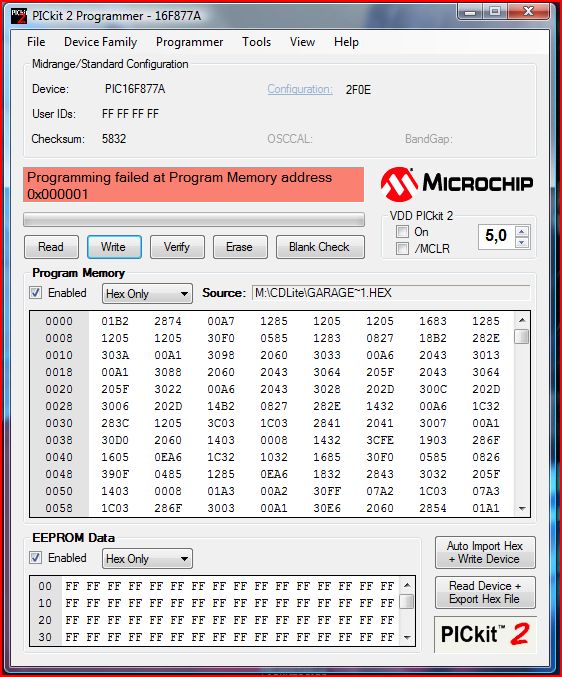This screenshot has height=677, width=562.
Task: Click Program Memory scrollbar down arrow
Action: 522,508
